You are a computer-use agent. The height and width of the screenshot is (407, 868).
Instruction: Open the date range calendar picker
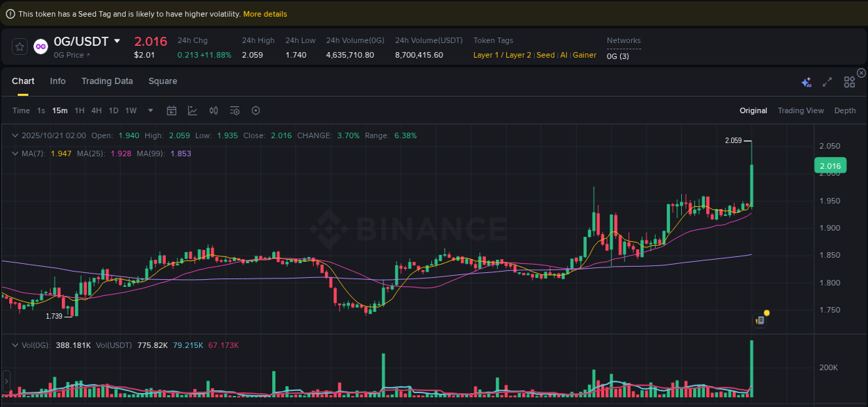[172, 110]
